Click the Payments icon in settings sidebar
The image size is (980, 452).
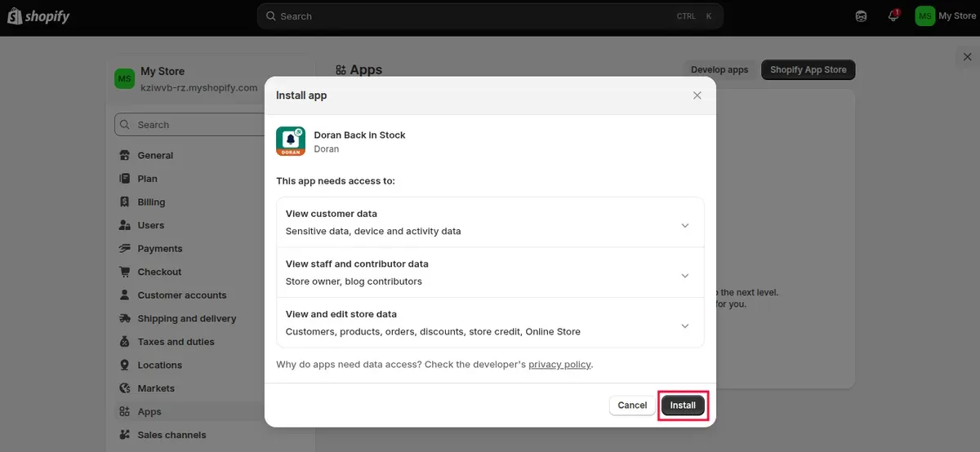pos(125,249)
